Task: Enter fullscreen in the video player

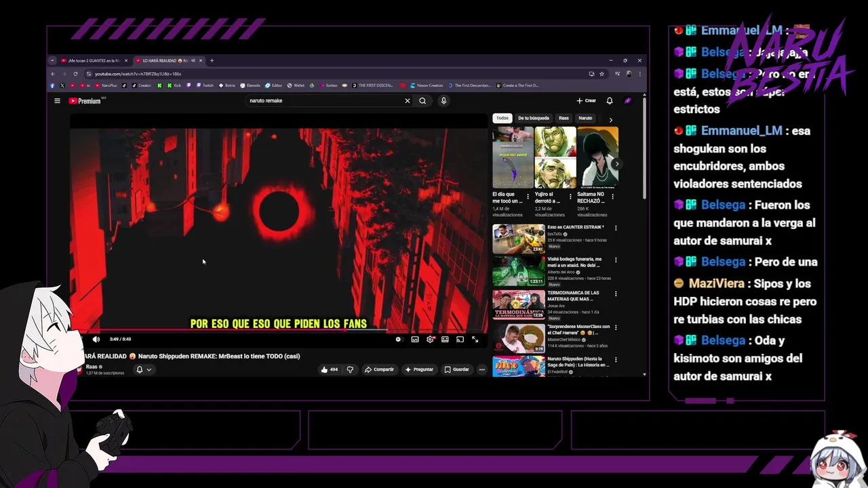Action: 475,340
